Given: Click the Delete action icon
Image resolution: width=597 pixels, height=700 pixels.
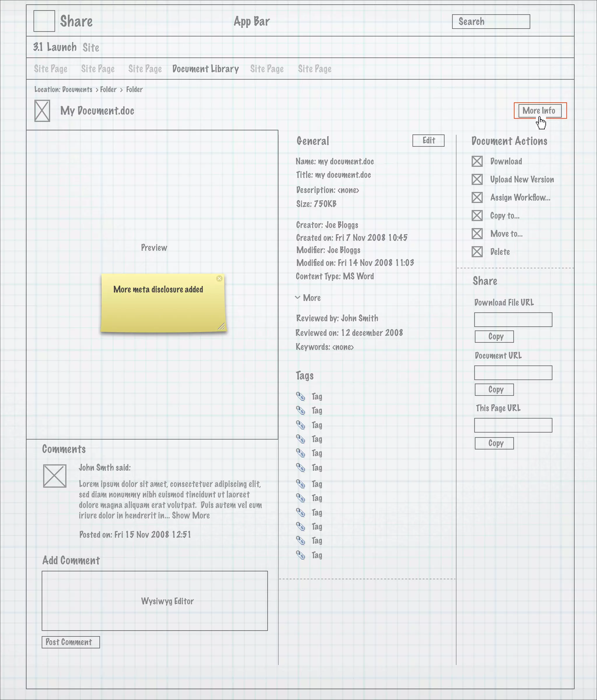Looking at the screenshot, I should click(x=477, y=252).
